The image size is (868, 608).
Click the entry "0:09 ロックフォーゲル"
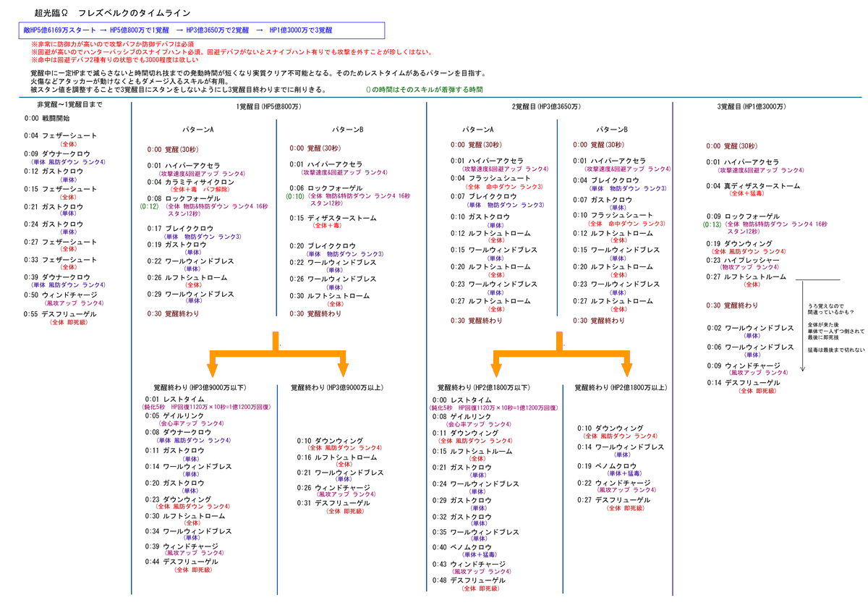tap(743, 216)
